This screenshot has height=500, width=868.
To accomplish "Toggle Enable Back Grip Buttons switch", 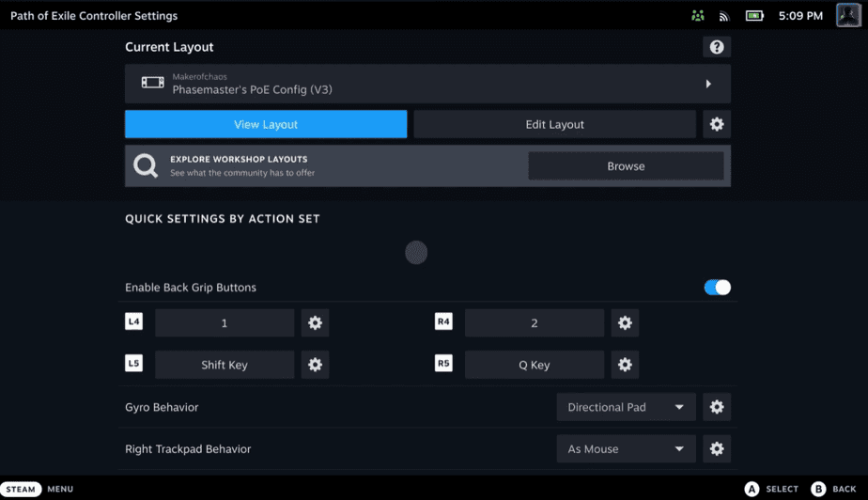I will coord(717,288).
